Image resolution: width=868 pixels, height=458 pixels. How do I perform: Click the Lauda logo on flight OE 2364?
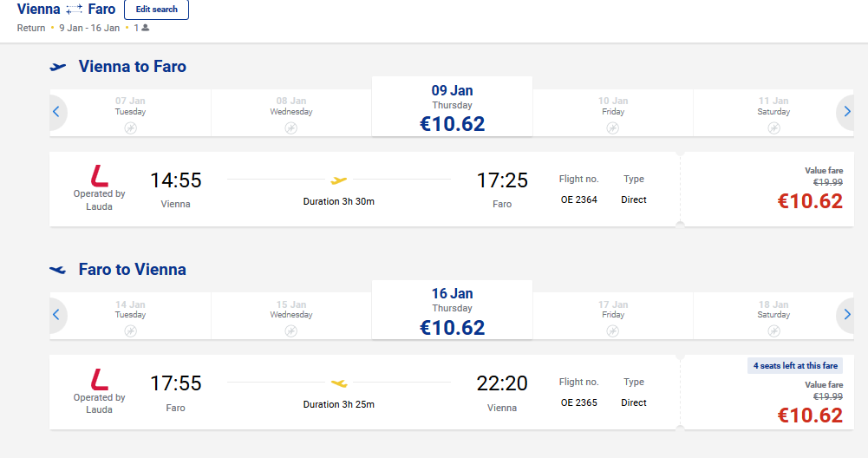[x=100, y=175]
